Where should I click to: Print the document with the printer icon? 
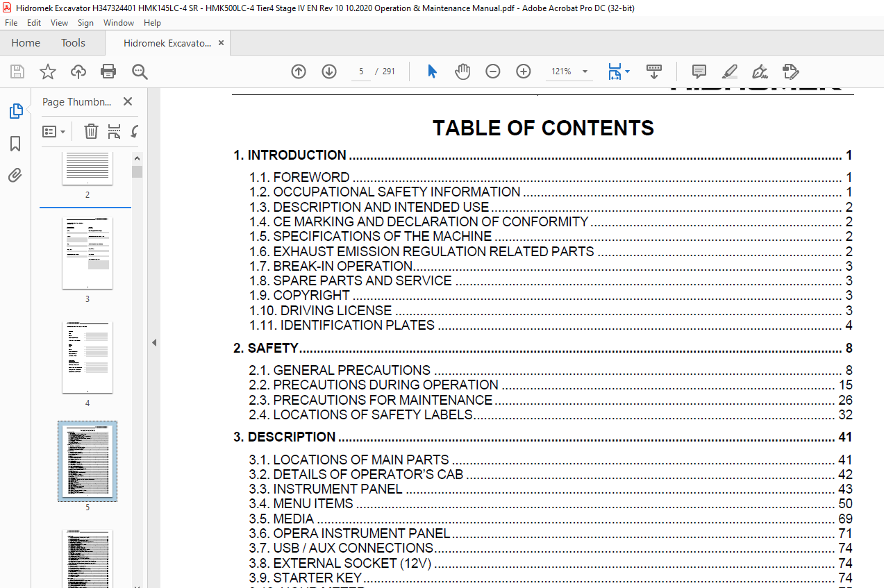108,72
